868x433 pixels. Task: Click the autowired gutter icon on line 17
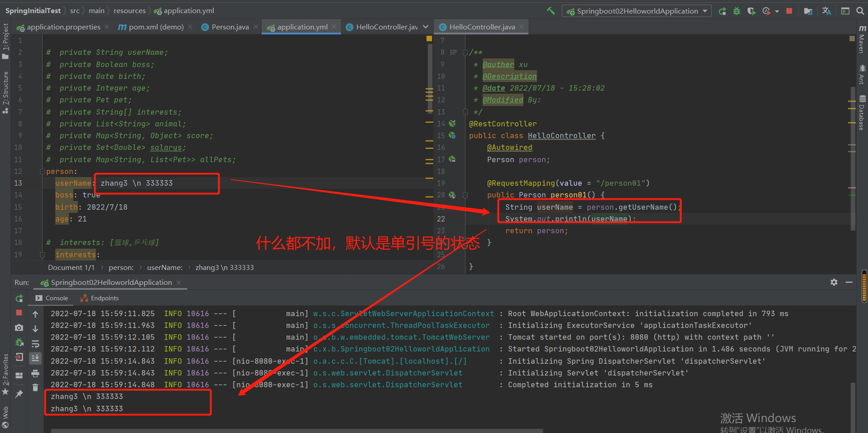[452, 159]
